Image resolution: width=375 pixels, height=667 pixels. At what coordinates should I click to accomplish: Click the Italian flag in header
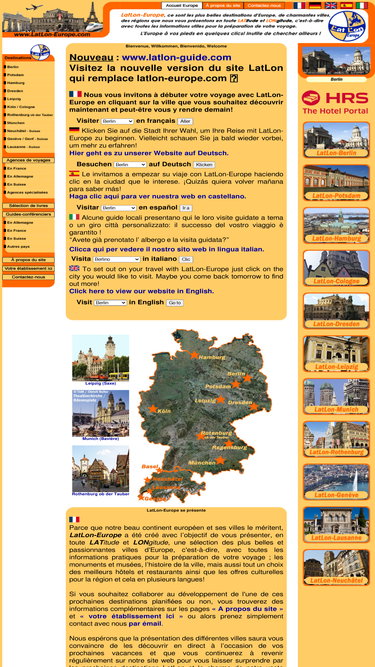(362, 5)
